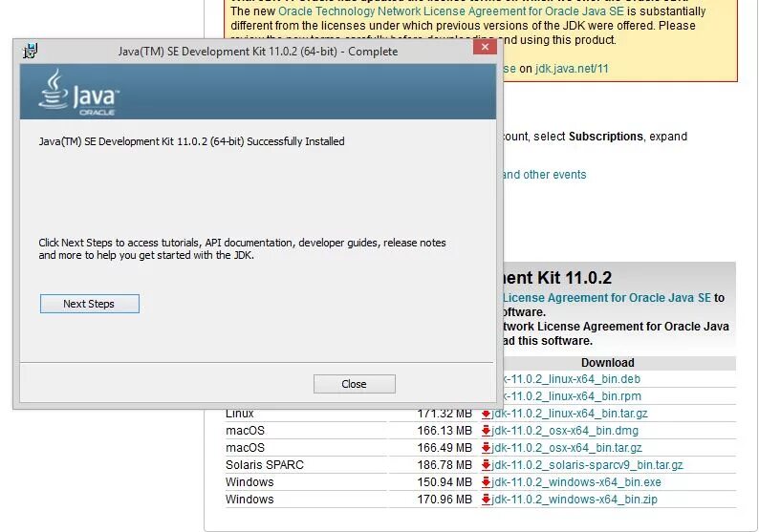759x532 pixels.
Task: Click the 'Linux' label in the tar.gz row
Action: coord(240,414)
